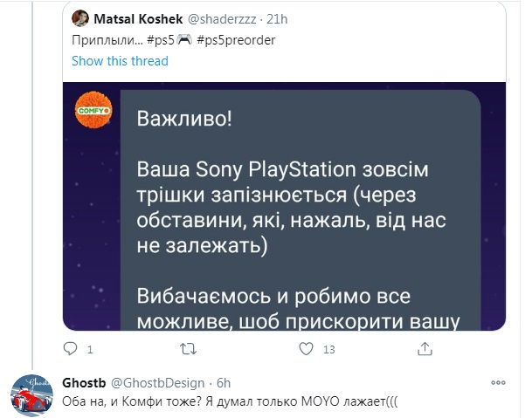
Task: Like the tweet using the heart icon
Action: pos(305,349)
